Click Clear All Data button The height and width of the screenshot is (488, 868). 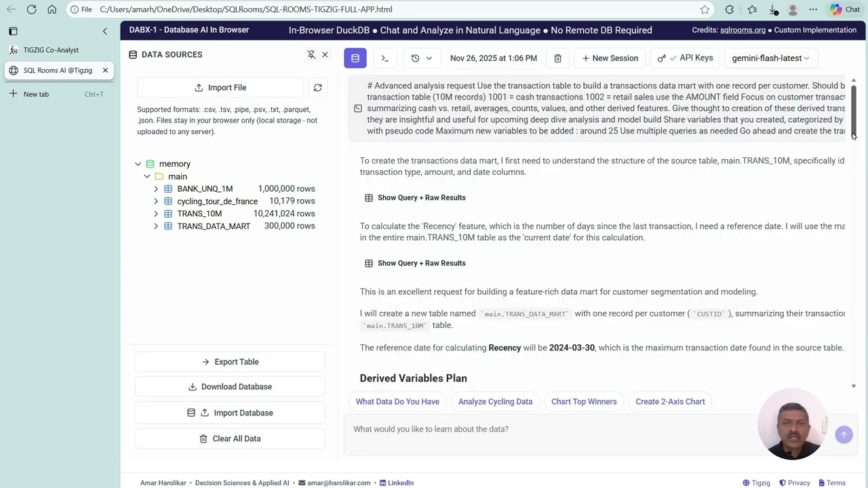[x=230, y=439]
